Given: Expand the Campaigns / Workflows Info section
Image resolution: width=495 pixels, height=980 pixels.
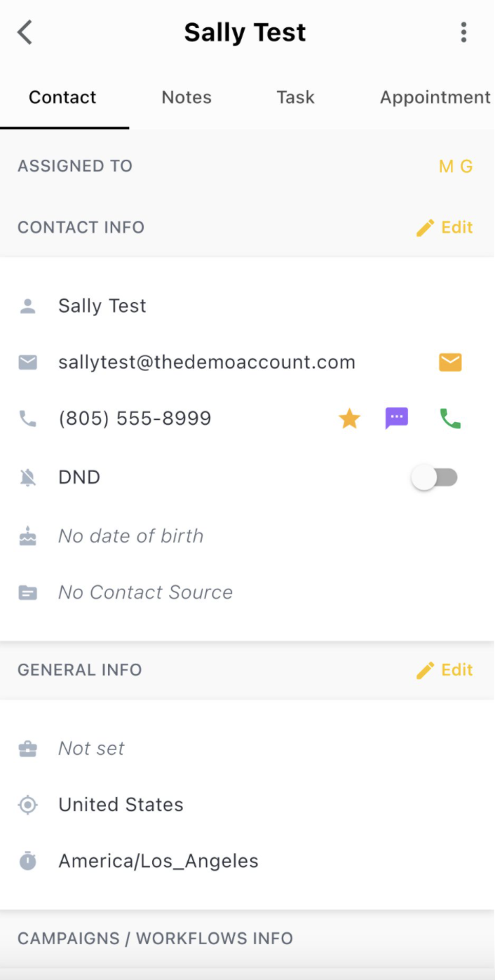Looking at the screenshot, I should point(156,939).
